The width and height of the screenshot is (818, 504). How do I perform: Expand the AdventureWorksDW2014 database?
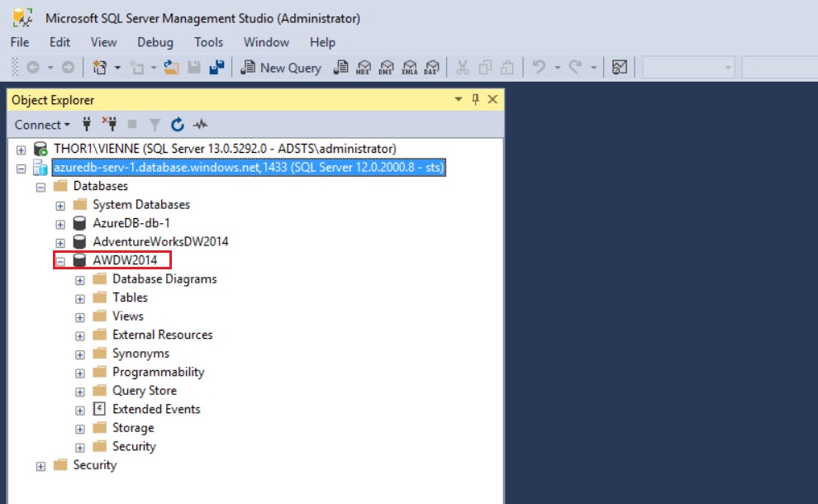click(x=60, y=243)
